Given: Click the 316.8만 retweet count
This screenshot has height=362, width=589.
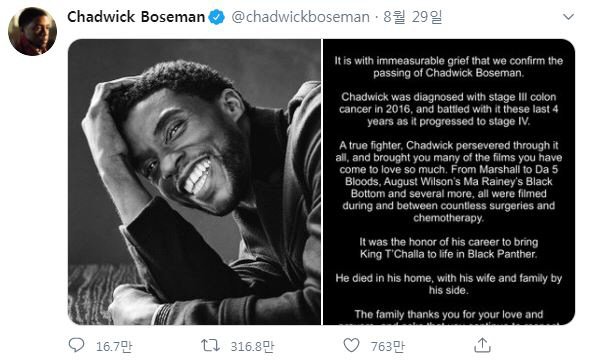Looking at the screenshot, I should click(x=252, y=346).
